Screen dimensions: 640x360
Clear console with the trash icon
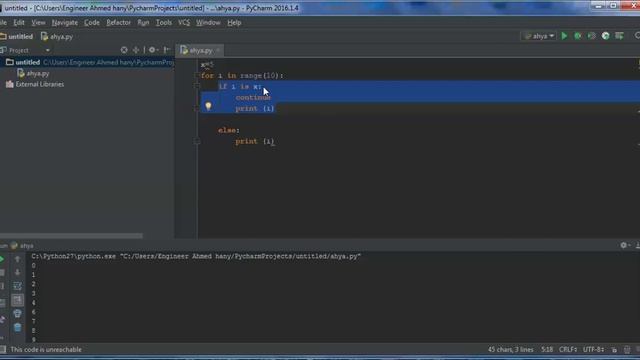click(17, 327)
